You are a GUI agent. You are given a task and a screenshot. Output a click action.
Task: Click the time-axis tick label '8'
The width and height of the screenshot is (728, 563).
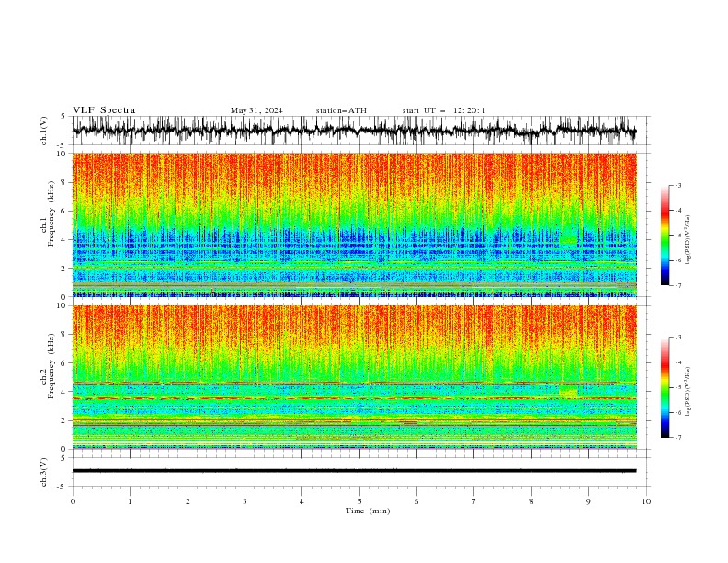(x=531, y=501)
